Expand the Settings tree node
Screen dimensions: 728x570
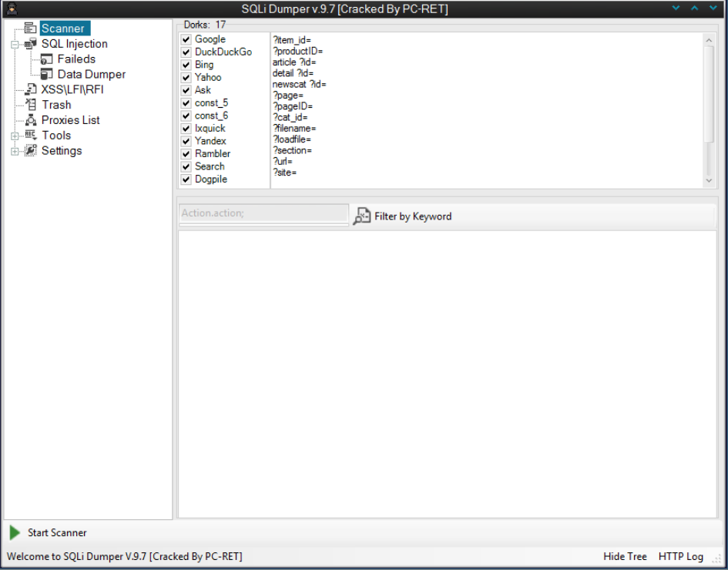pyautogui.click(x=15, y=151)
